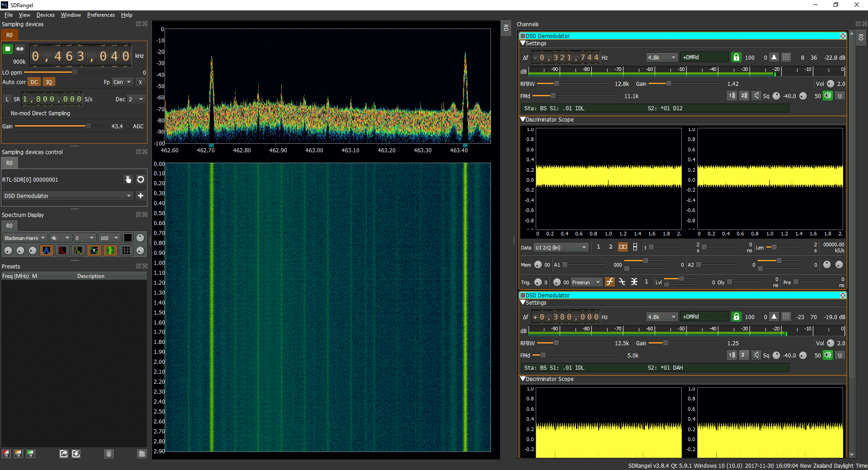Mute audio in the first DSD Demodulator
Viewport: 868px width, 470px height.
tap(827, 96)
